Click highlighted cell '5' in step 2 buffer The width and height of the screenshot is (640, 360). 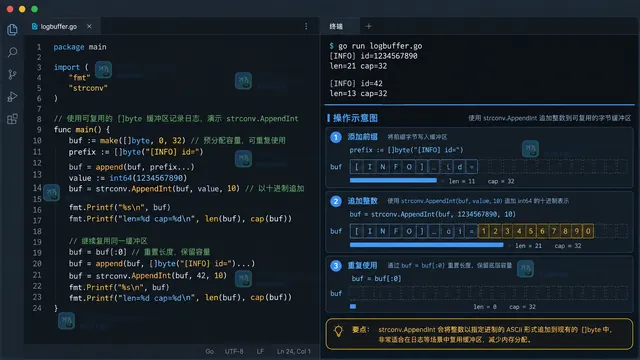[531, 231]
